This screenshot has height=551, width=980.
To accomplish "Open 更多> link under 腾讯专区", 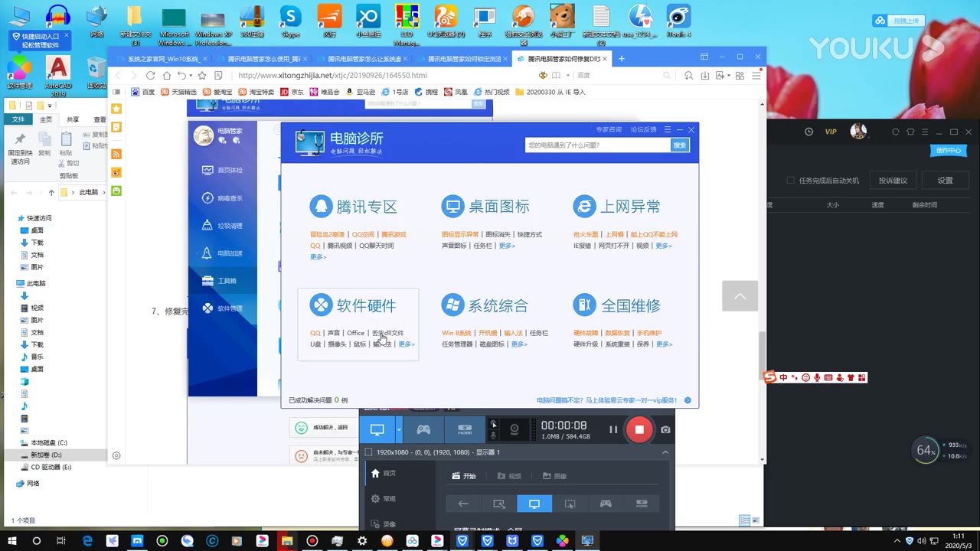I will click(x=318, y=257).
